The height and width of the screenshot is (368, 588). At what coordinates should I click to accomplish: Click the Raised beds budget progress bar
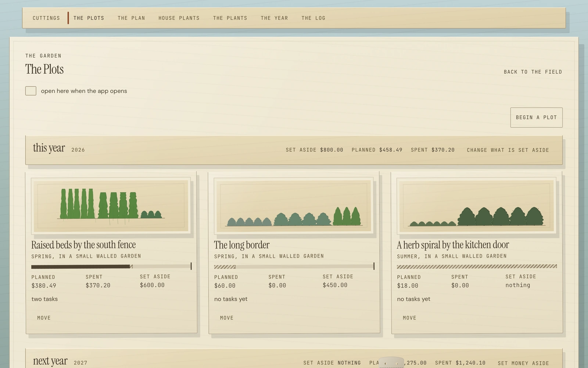pos(111,266)
